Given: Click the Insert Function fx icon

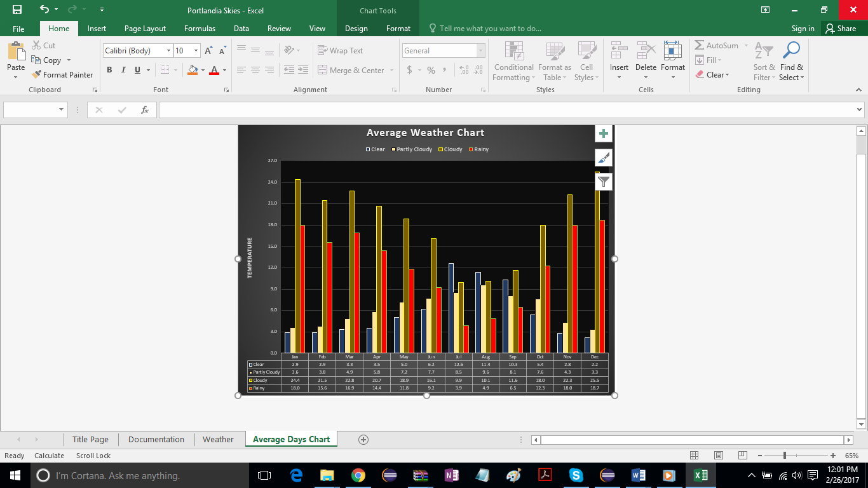Looking at the screenshot, I should [145, 110].
